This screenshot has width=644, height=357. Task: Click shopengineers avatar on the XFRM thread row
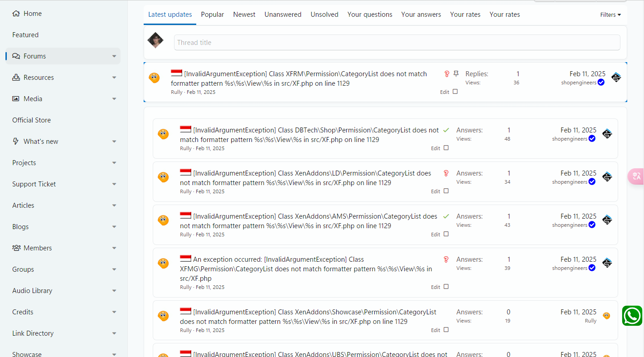pyautogui.click(x=616, y=78)
